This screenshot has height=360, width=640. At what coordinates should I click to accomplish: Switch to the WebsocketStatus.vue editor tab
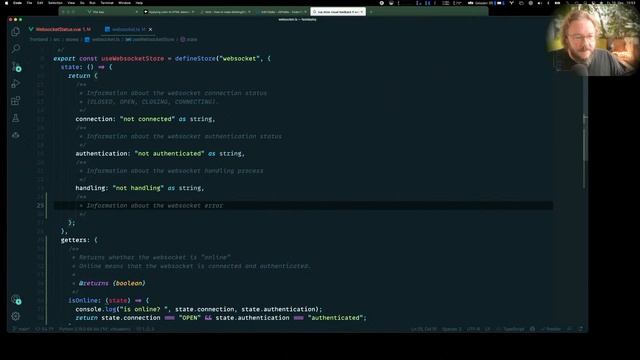tap(60, 29)
